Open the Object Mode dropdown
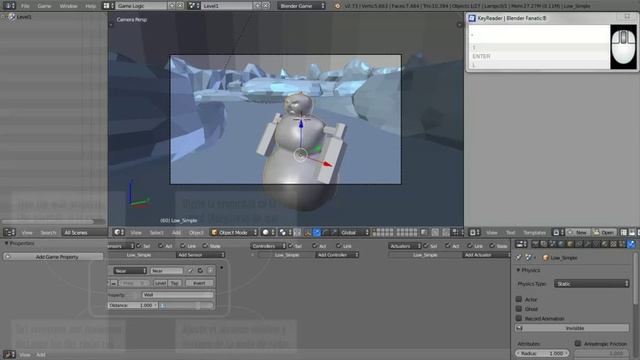Image resolution: width=640 pixels, height=360 pixels. [x=234, y=232]
